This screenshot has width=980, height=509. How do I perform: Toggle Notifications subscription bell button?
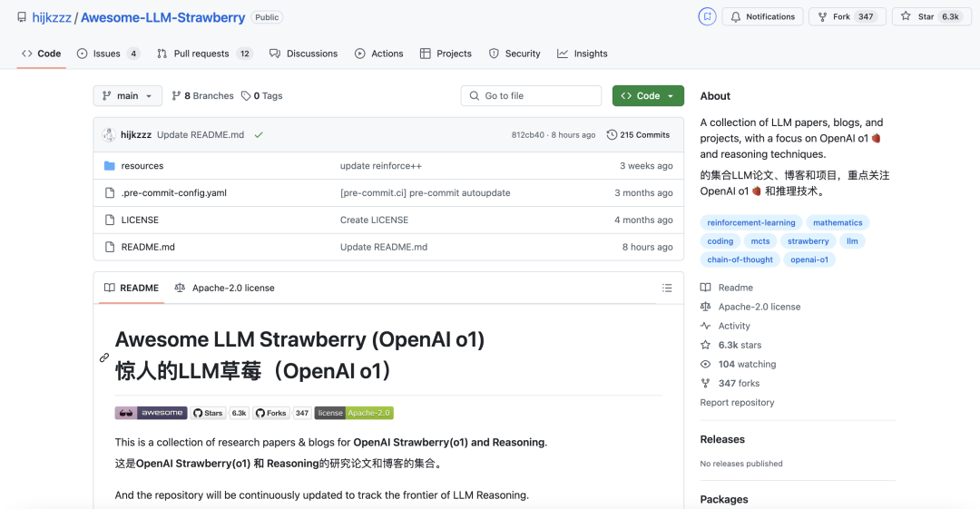tap(762, 16)
